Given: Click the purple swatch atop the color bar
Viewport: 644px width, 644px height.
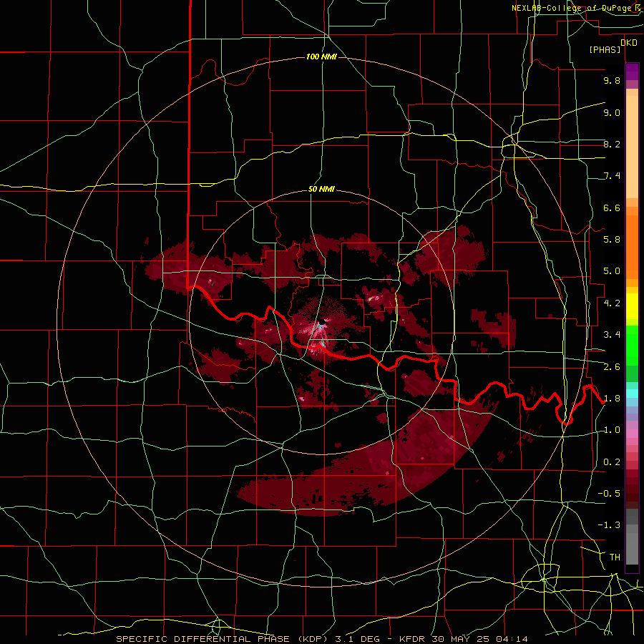Looking at the screenshot, I should pyautogui.click(x=632, y=72).
